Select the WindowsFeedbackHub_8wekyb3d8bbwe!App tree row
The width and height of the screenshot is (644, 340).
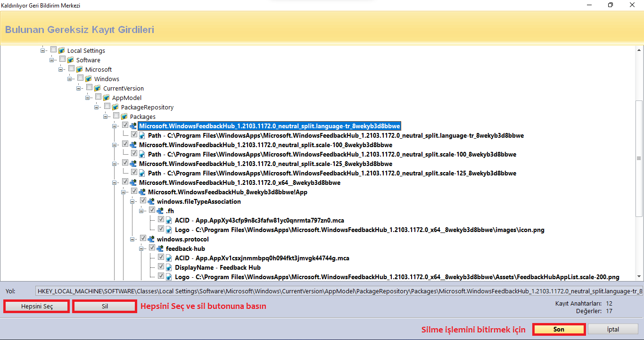coord(228,192)
